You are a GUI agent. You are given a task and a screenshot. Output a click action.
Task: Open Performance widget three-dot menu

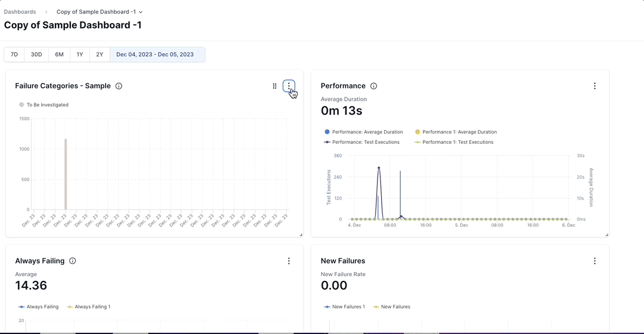pos(595,86)
